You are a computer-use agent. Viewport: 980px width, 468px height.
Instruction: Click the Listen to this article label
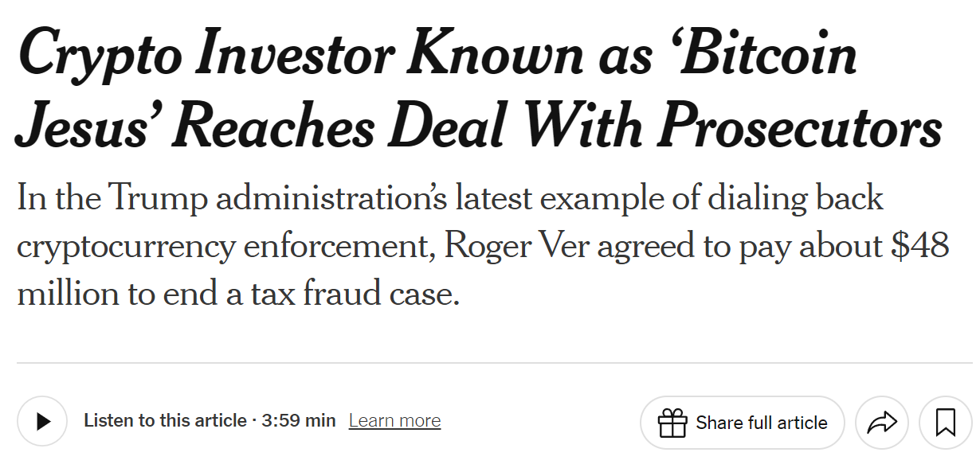[165, 421]
